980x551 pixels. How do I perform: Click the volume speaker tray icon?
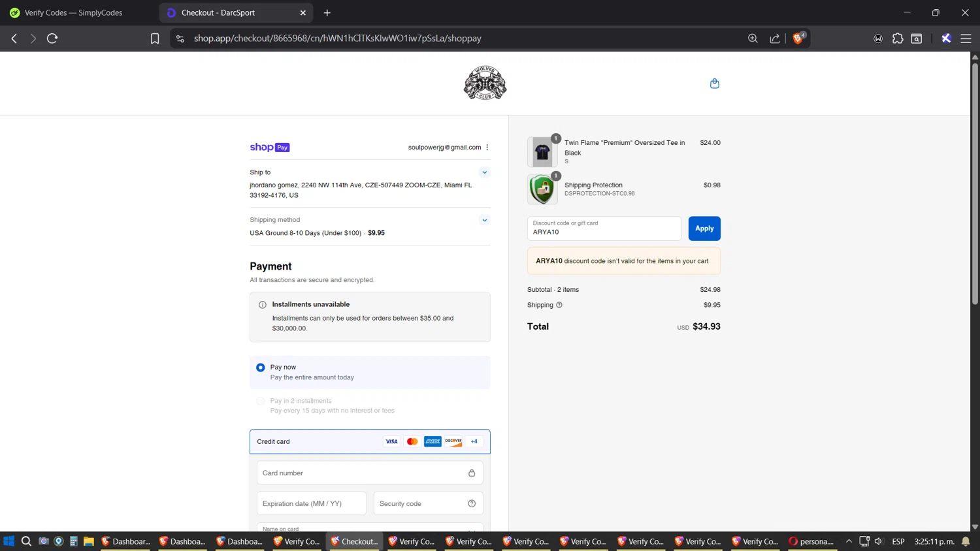pos(879,541)
